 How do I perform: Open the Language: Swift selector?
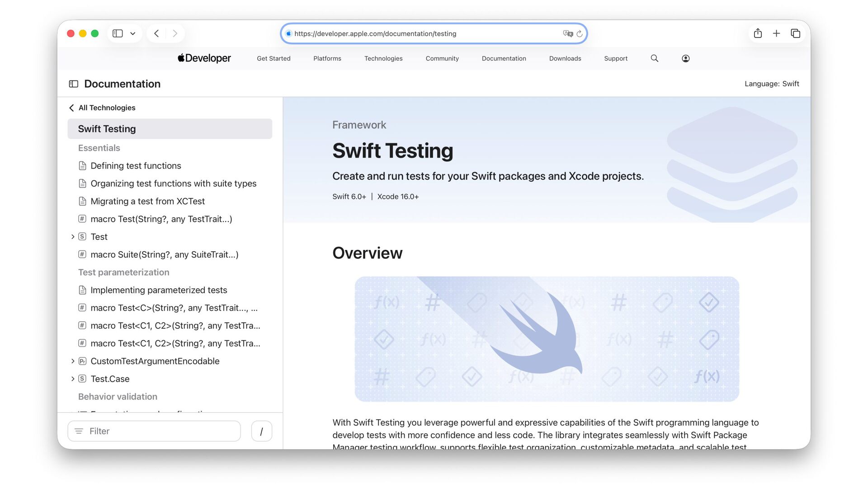pos(771,84)
